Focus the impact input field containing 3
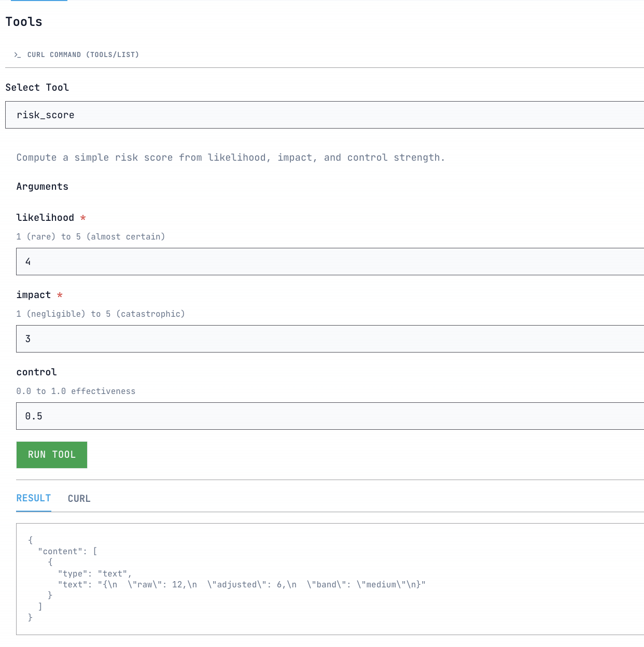 (330, 339)
